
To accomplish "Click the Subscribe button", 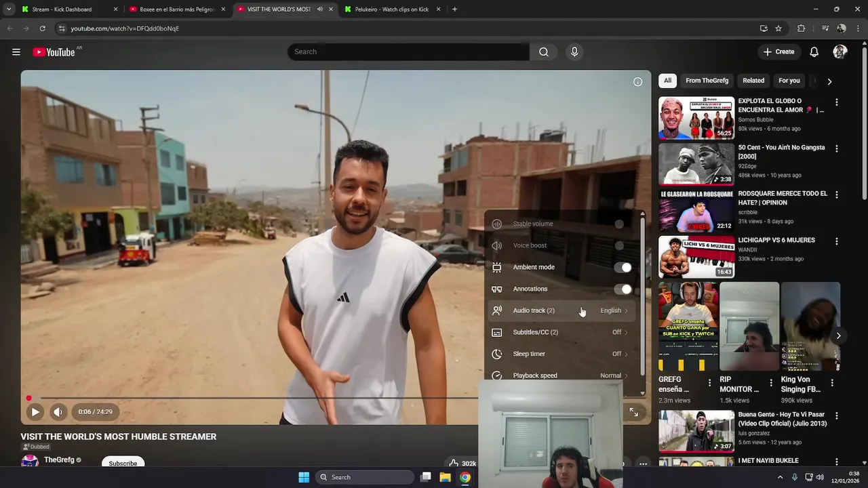I will [x=123, y=464].
